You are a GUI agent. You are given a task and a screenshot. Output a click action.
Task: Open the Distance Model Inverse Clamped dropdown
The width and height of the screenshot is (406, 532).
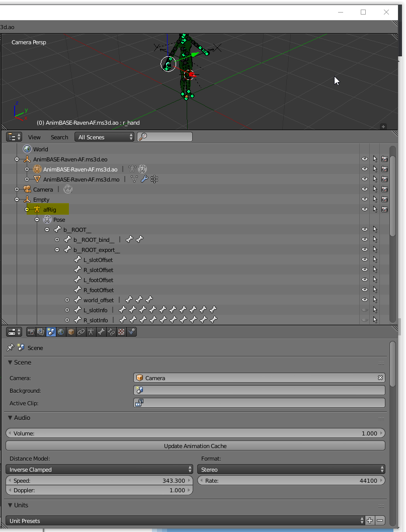coord(99,469)
